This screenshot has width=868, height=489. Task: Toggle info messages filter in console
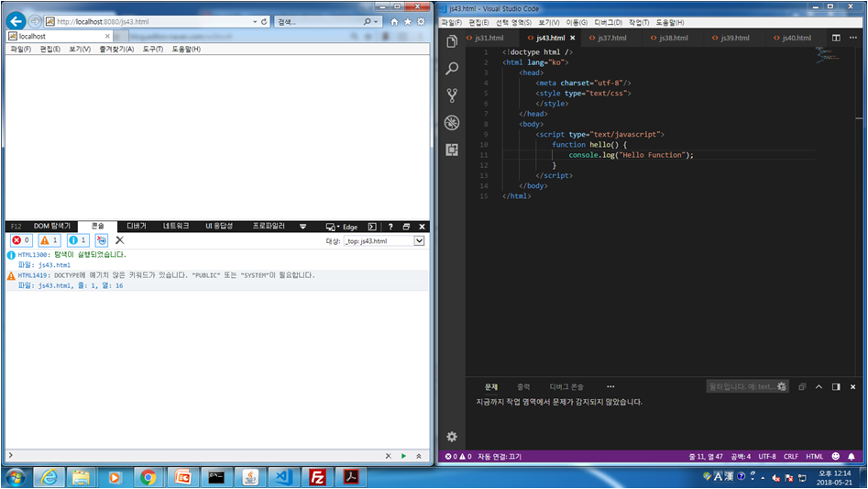78,239
